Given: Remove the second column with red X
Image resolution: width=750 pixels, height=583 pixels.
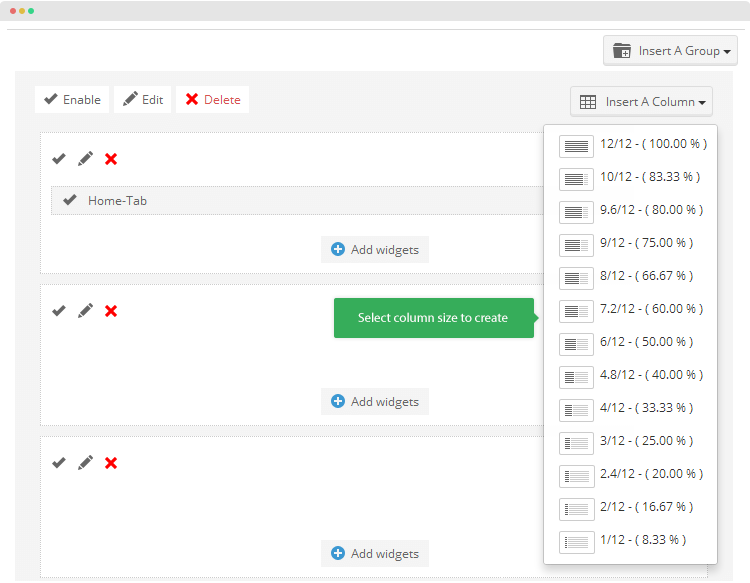Looking at the screenshot, I should (x=111, y=311).
